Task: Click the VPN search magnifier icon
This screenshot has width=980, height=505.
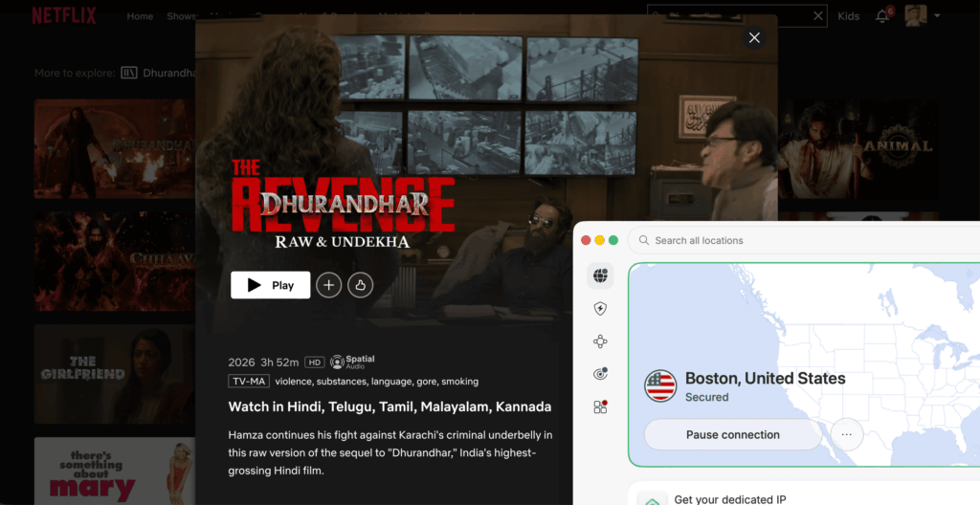Action: [644, 241]
